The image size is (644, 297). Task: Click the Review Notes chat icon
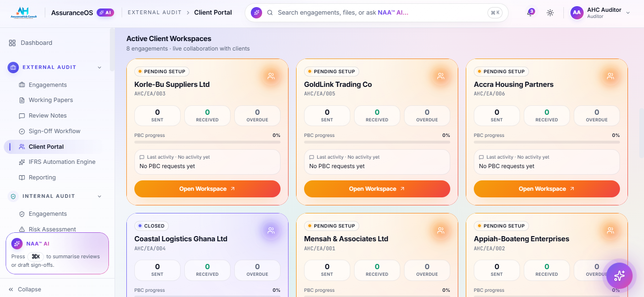point(22,116)
